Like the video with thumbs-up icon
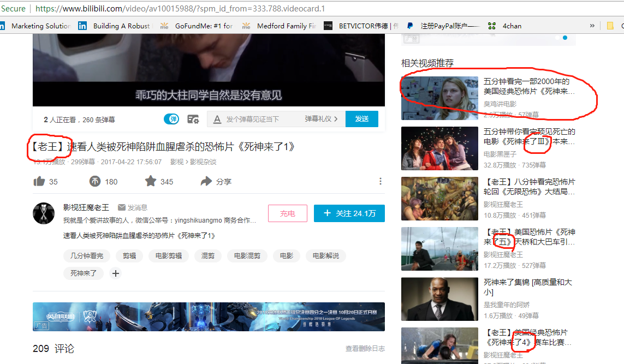The height and width of the screenshot is (364, 624). [39, 181]
